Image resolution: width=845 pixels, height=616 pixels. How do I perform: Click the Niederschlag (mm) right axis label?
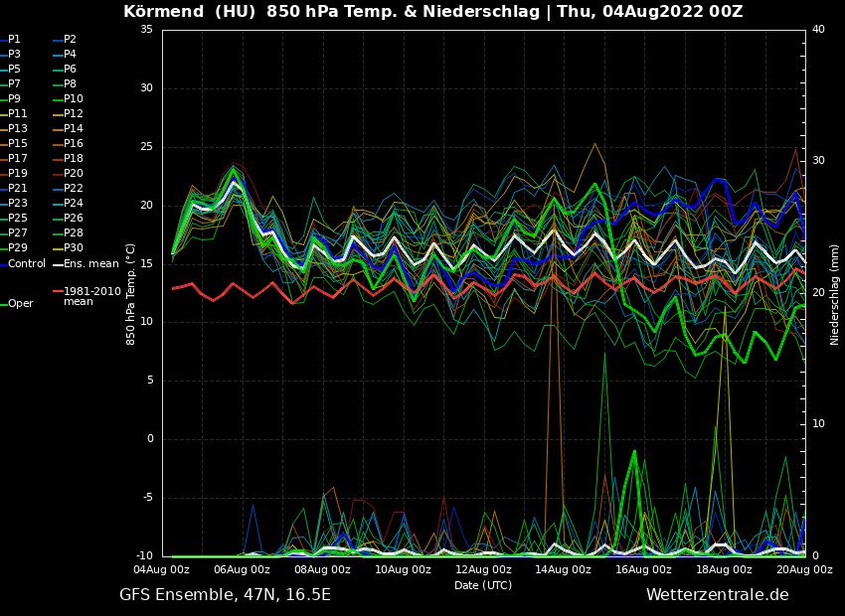point(835,294)
